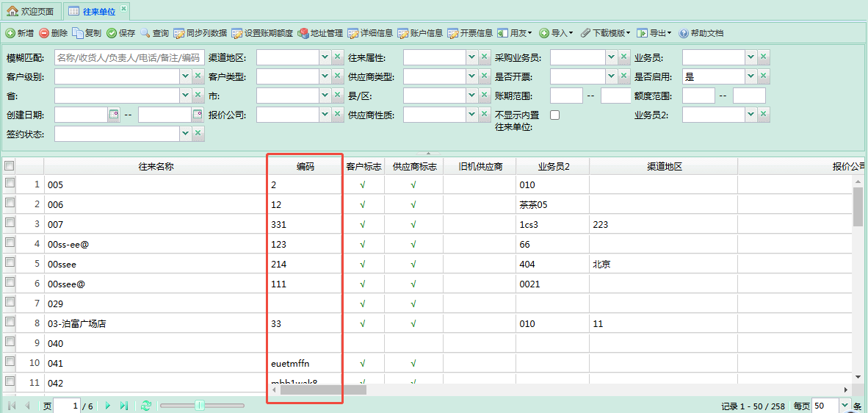The image size is (868, 413).
Task: Click the refresh icon in pagination bar
Action: (146, 405)
